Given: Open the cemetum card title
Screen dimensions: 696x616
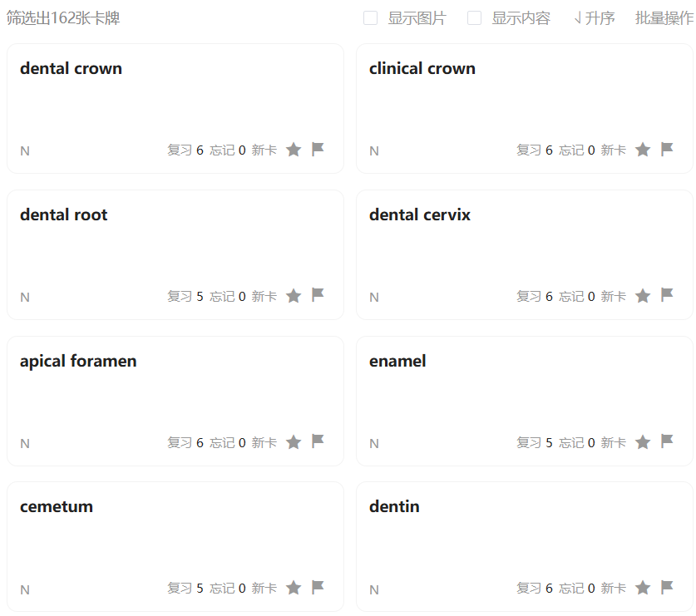Looking at the screenshot, I should (x=57, y=506).
